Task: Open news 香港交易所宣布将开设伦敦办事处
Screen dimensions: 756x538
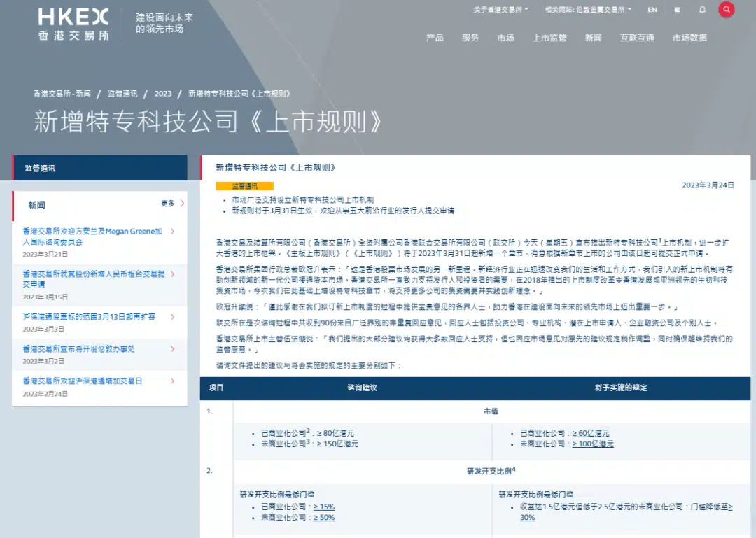Action: [x=78, y=349]
